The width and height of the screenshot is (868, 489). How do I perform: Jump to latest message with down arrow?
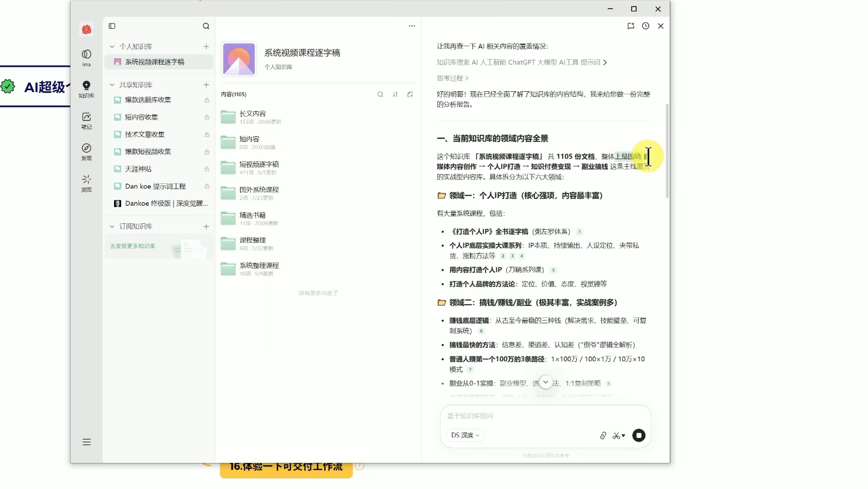click(x=546, y=382)
